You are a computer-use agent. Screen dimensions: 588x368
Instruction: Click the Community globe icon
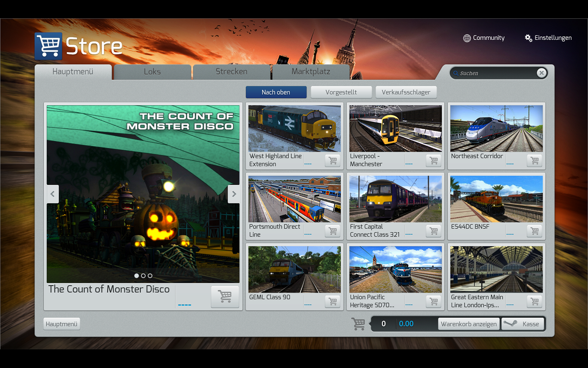(467, 38)
